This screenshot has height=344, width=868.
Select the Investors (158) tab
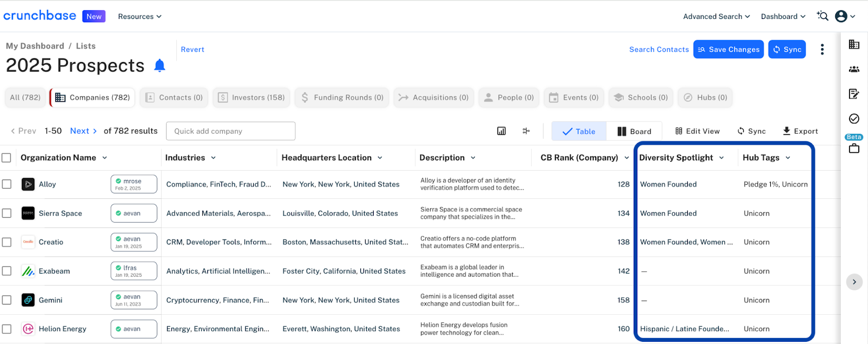click(251, 98)
